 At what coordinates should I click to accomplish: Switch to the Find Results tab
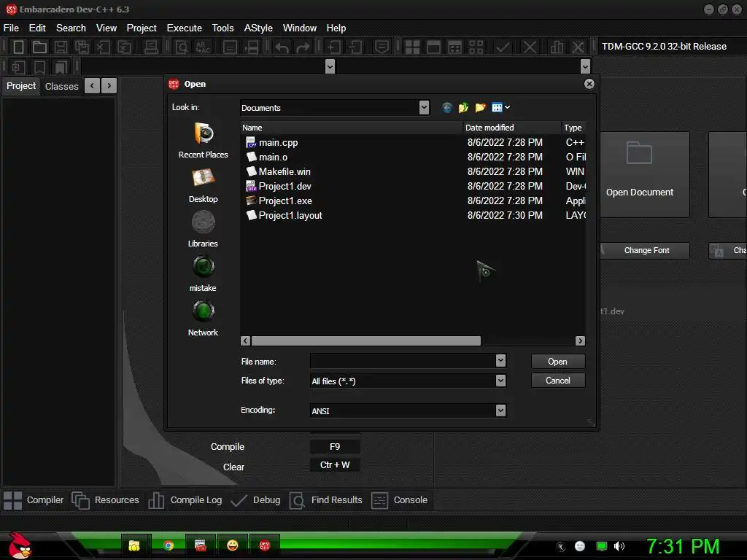coord(326,500)
